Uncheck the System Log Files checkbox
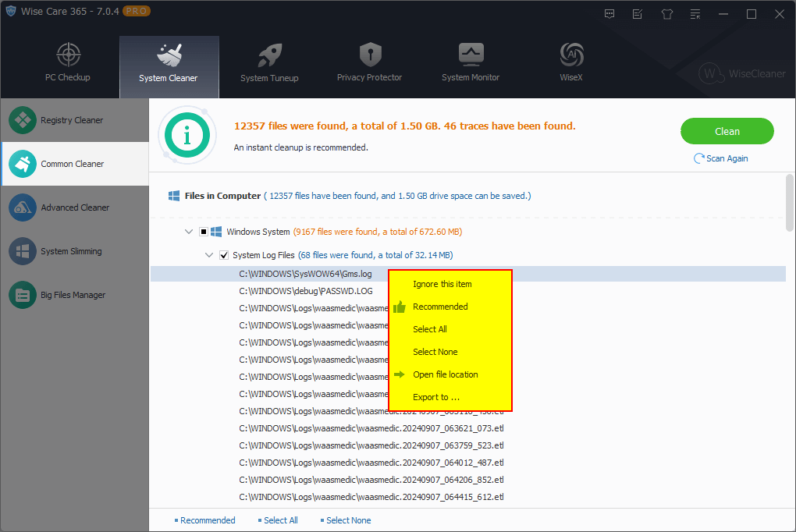This screenshot has height=532, width=796. 224,255
